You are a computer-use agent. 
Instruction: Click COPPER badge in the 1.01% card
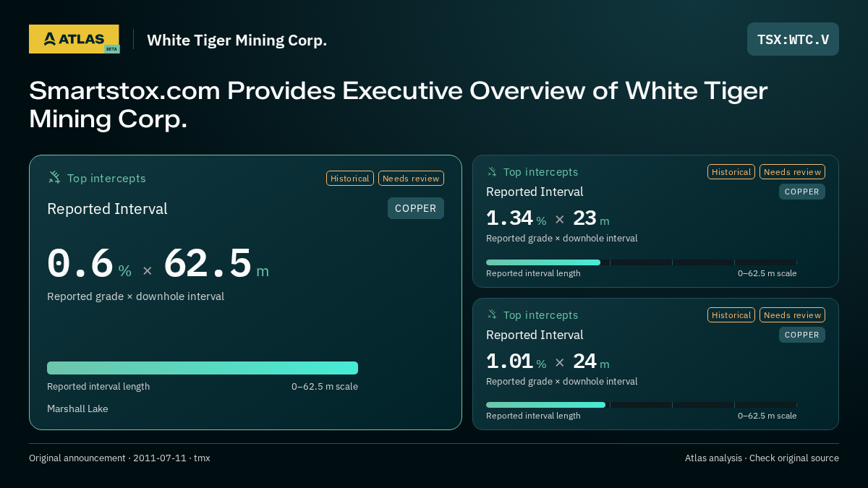[x=802, y=335]
